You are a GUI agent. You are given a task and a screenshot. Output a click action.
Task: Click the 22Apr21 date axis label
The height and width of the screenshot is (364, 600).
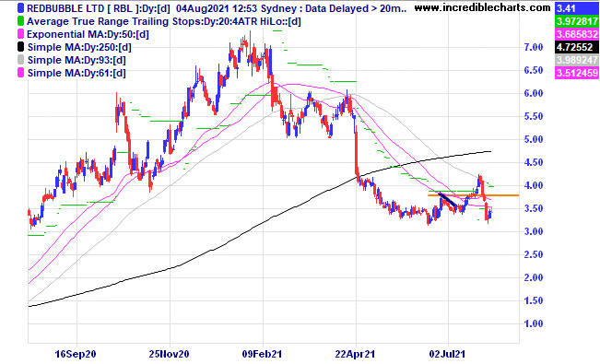(355, 354)
